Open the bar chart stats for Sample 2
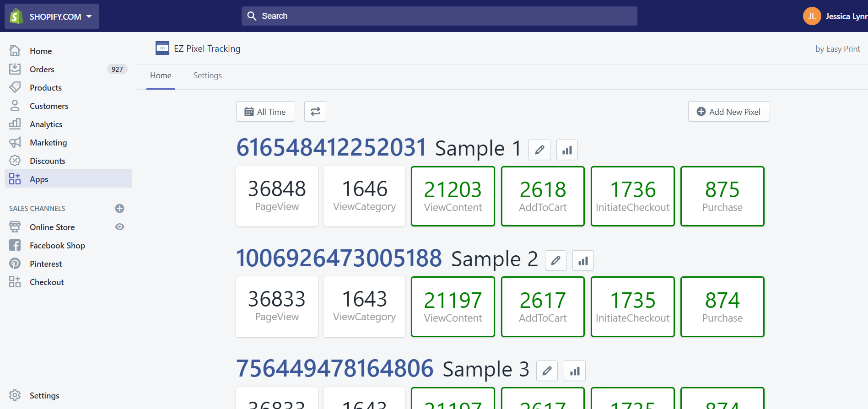This screenshot has width=868, height=409. click(583, 261)
